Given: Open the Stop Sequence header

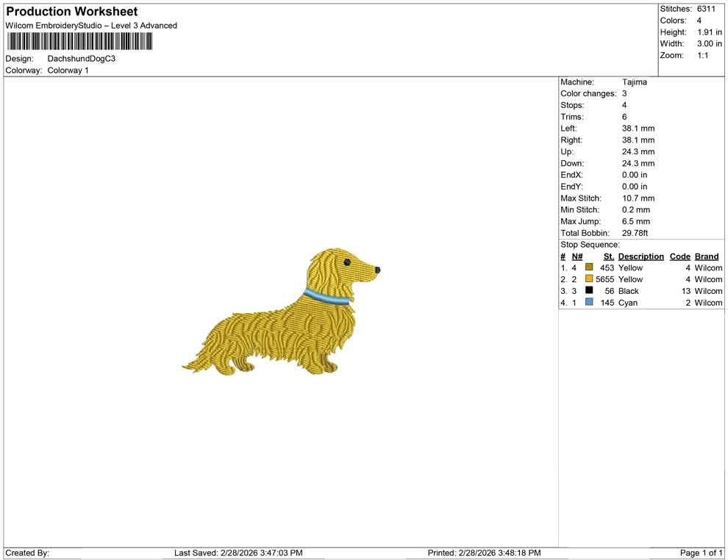Looking at the screenshot, I should coord(589,244).
